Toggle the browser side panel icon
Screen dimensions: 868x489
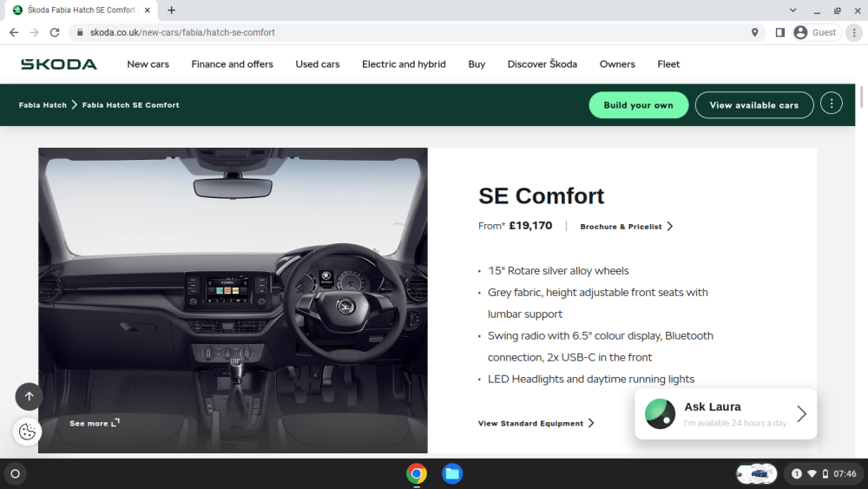click(x=779, y=33)
